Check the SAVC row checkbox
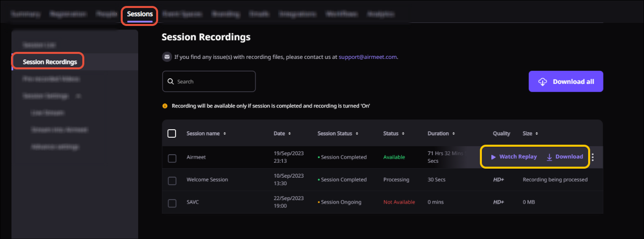The height and width of the screenshot is (239, 644). click(x=172, y=203)
